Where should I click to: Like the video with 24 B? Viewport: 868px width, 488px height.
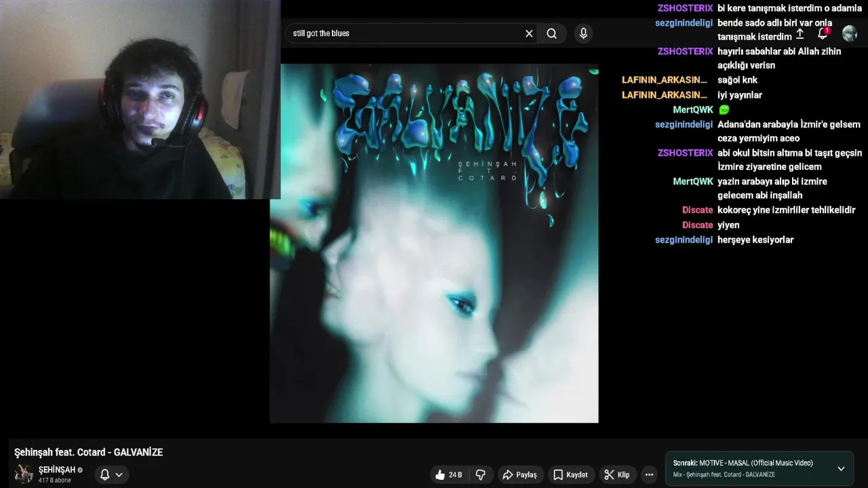[448, 474]
